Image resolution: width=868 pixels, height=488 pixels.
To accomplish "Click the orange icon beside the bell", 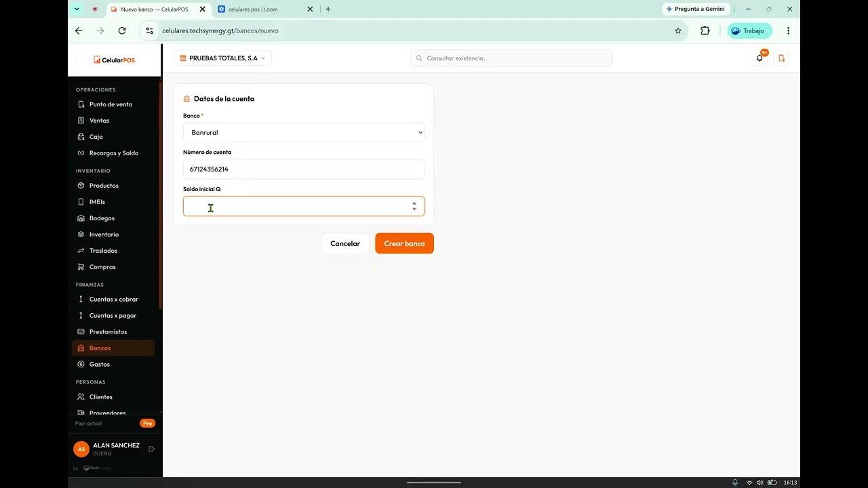I will click(781, 58).
